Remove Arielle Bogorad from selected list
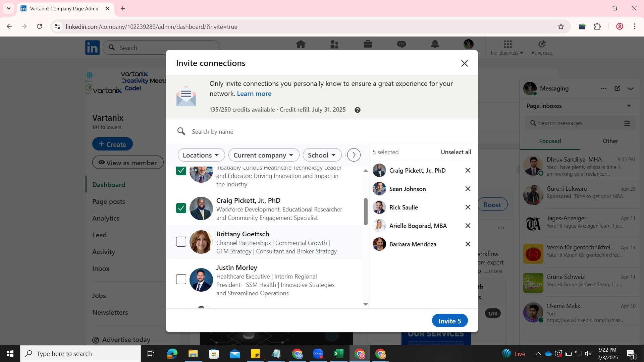 (468, 226)
